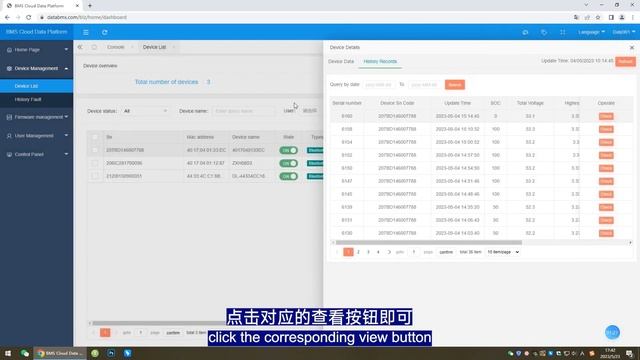Open WeChat from the taskbar

pyautogui.click(x=25, y=353)
